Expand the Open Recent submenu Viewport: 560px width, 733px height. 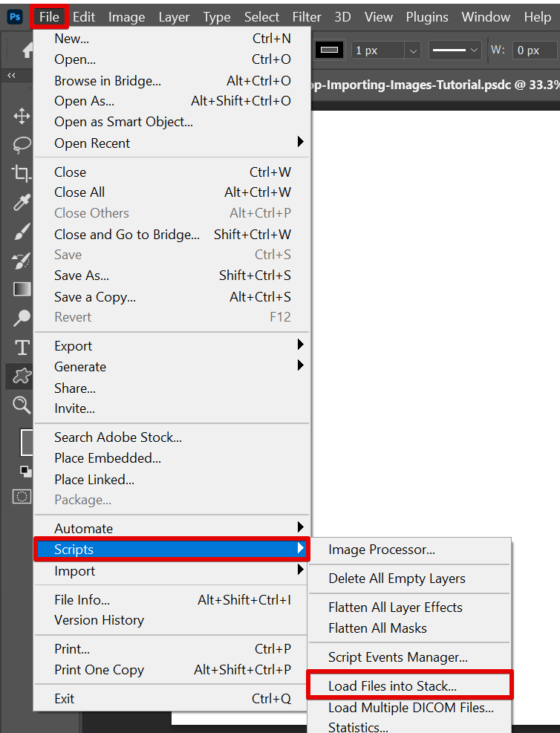(172, 143)
